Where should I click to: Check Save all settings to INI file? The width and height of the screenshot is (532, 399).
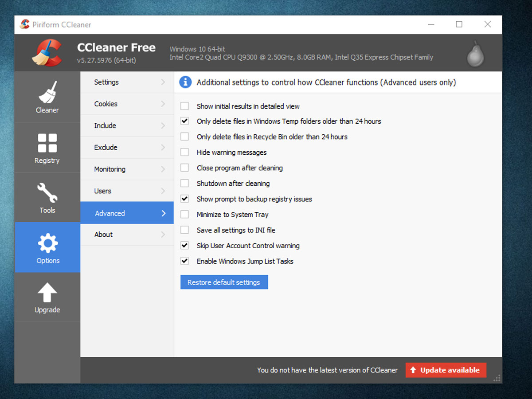(x=184, y=230)
